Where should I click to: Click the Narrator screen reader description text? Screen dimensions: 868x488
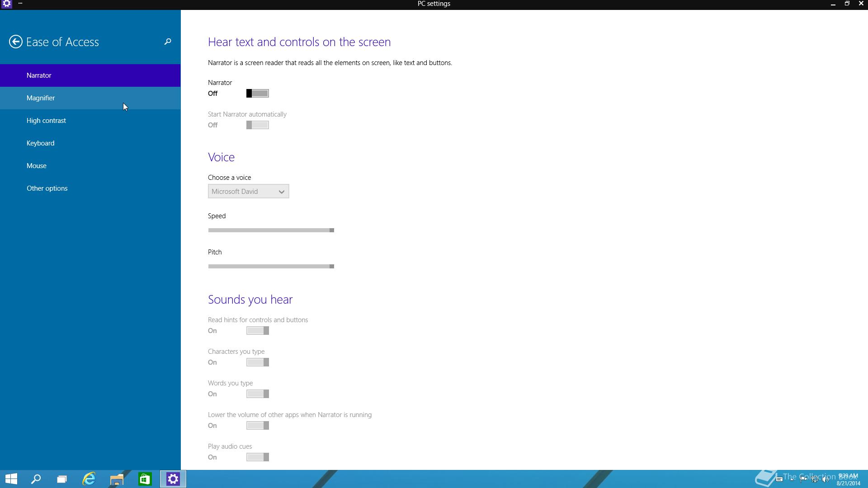coord(330,63)
